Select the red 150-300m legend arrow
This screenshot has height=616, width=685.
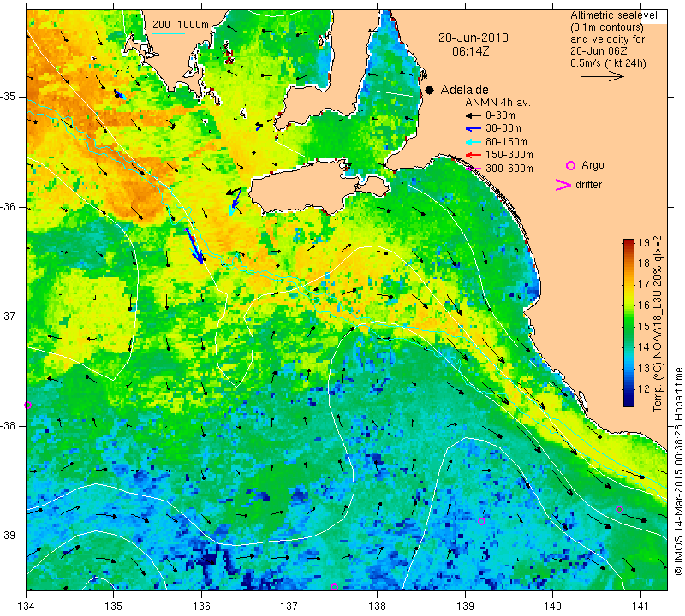coord(474,155)
